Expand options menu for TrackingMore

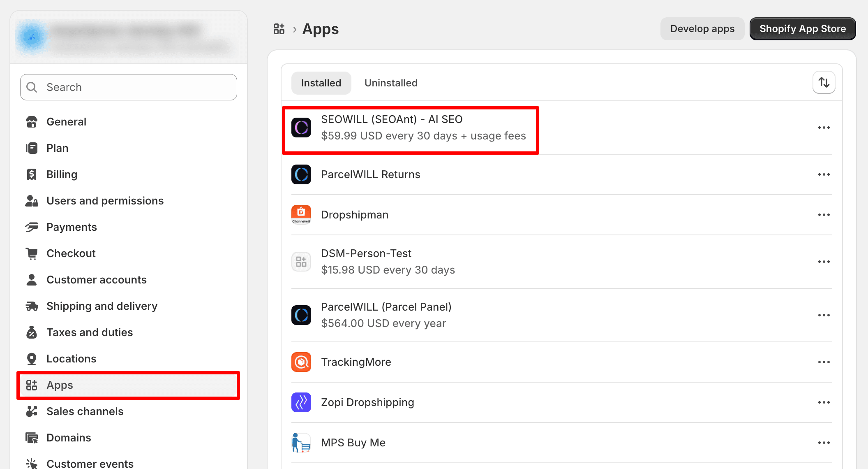pos(824,362)
